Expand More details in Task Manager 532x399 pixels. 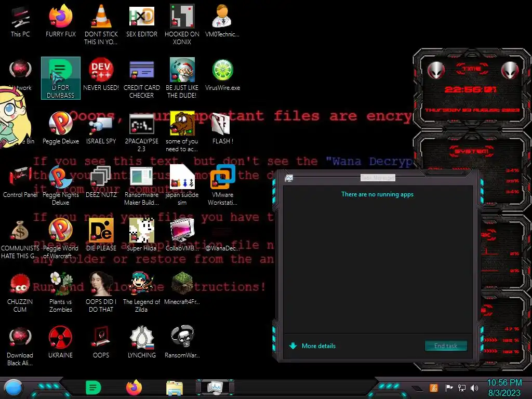pos(312,345)
